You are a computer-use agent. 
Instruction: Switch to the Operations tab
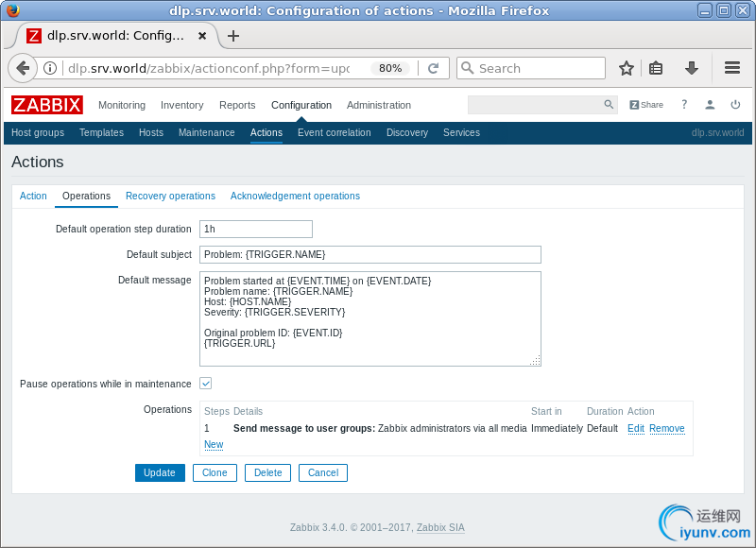[86, 196]
